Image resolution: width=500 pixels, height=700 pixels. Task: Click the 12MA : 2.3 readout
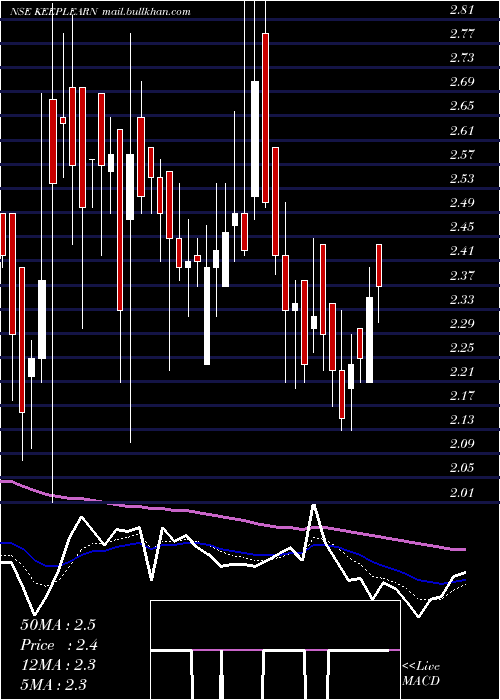(x=58, y=665)
